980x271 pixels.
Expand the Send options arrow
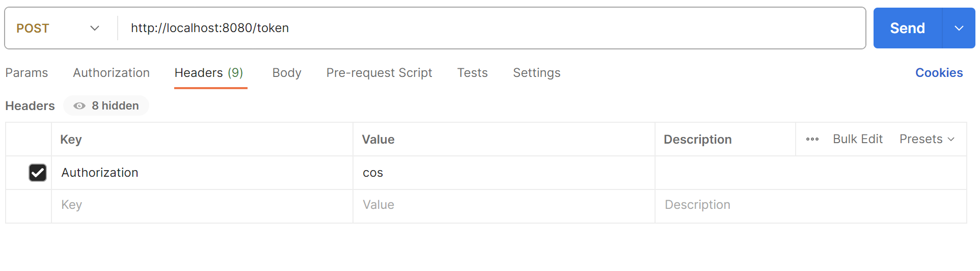tap(959, 28)
